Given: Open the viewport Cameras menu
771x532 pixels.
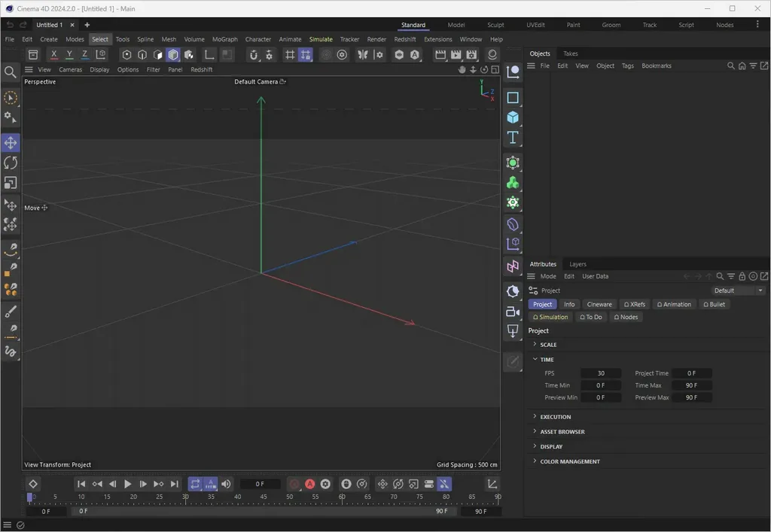Looking at the screenshot, I should 70,70.
